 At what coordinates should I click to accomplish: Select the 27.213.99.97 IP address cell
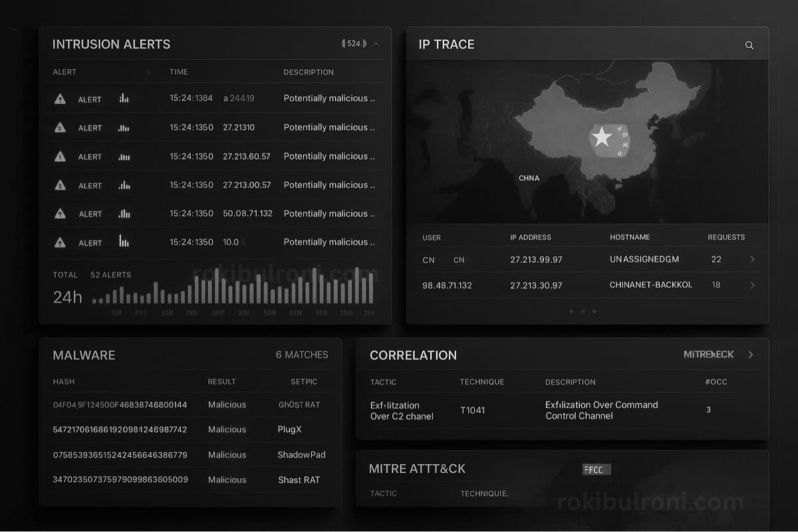click(x=536, y=259)
